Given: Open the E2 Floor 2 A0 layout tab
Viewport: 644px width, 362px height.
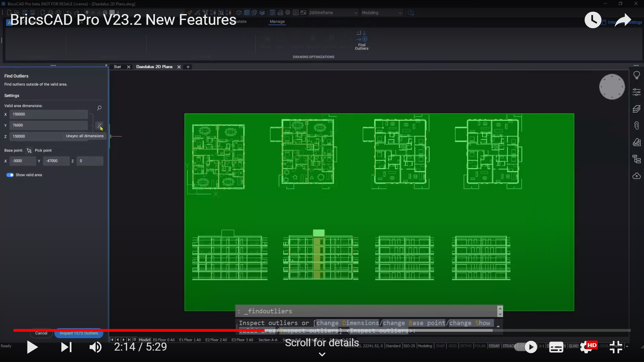Looking at the screenshot, I should 216,340.
